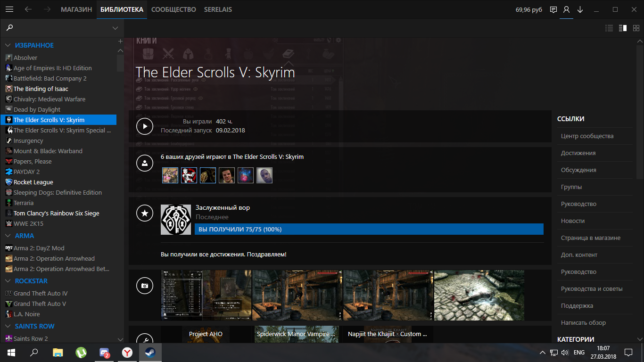Screen dimensions: 644x362
Task: Open the Центр сообщества link
Action: [x=587, y=136]
